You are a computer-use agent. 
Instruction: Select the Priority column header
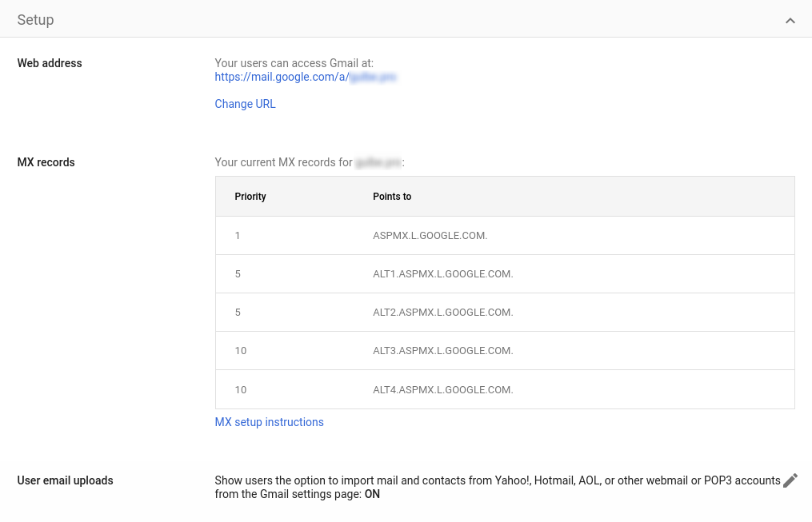click(250, 196)
